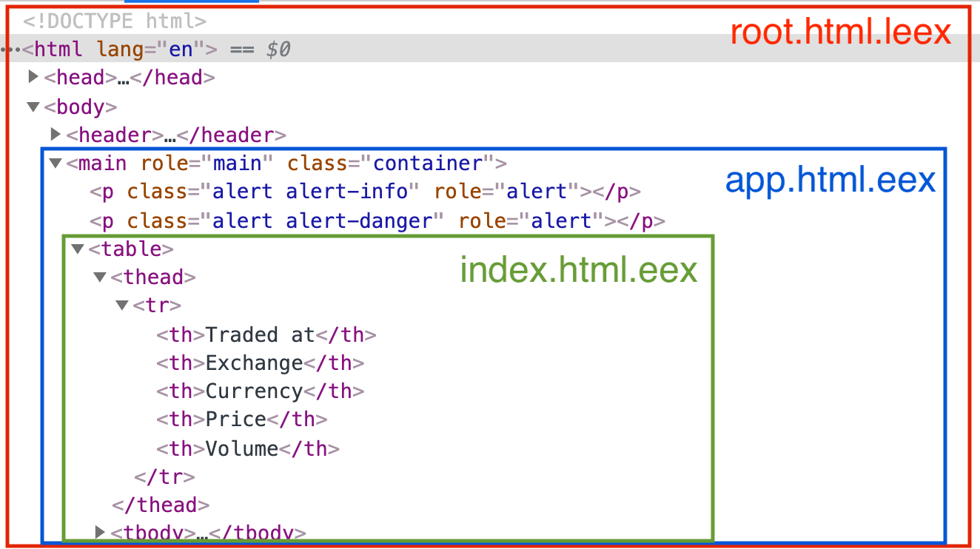
Task: Expand the tbody element node
Action: pyautogui.click(x=100, y=531)
